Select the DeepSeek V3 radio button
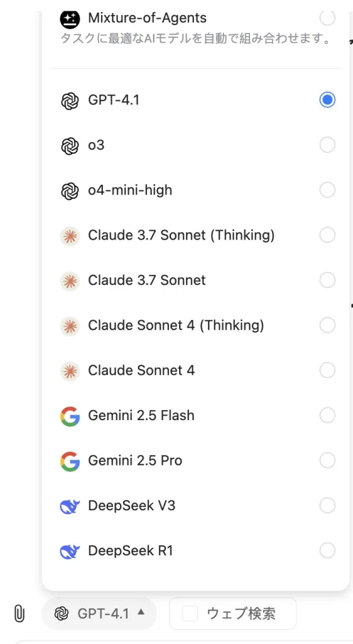 pos(327,506)
